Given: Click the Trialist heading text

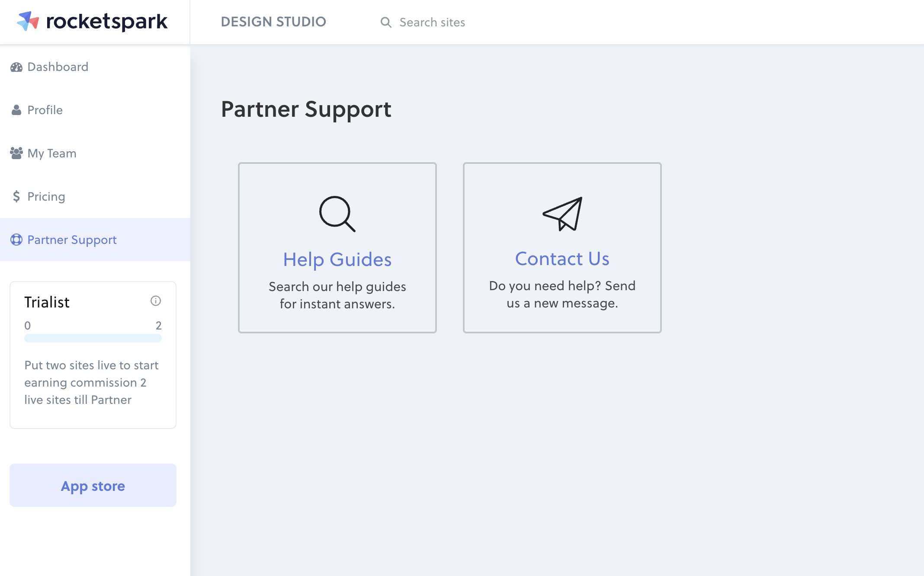Looking at the screenshot, I should pyautogui.click(x=47, y=302).
